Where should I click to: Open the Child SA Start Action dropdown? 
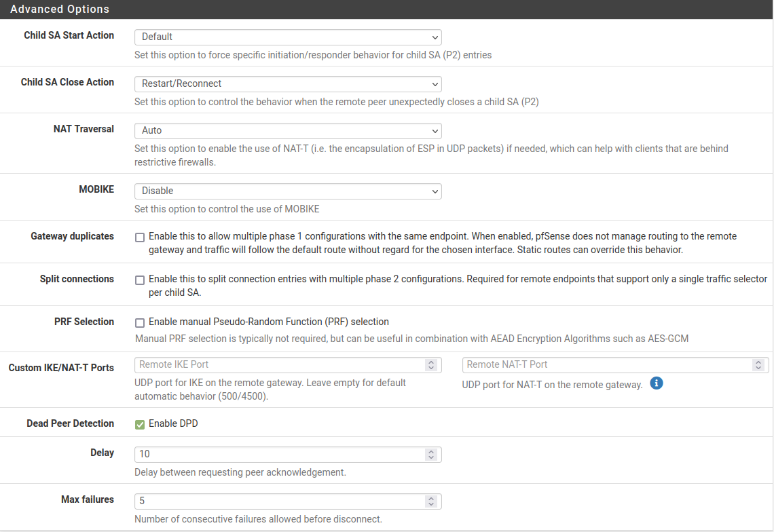288,37
